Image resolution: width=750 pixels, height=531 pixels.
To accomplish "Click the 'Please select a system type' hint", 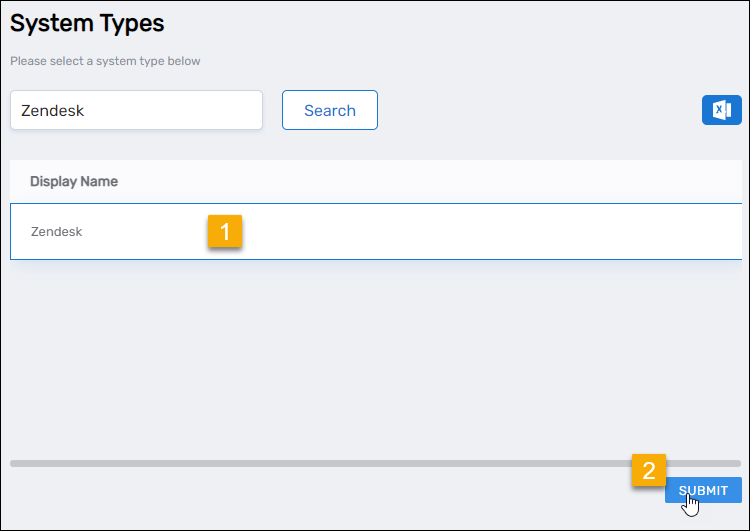I will [105, 61].
